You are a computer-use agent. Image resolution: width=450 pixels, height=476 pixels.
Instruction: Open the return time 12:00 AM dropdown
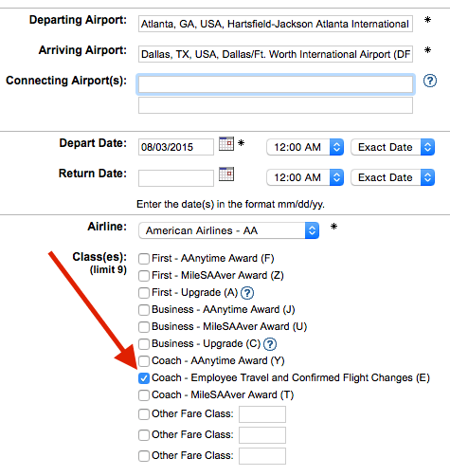(305, 177)
